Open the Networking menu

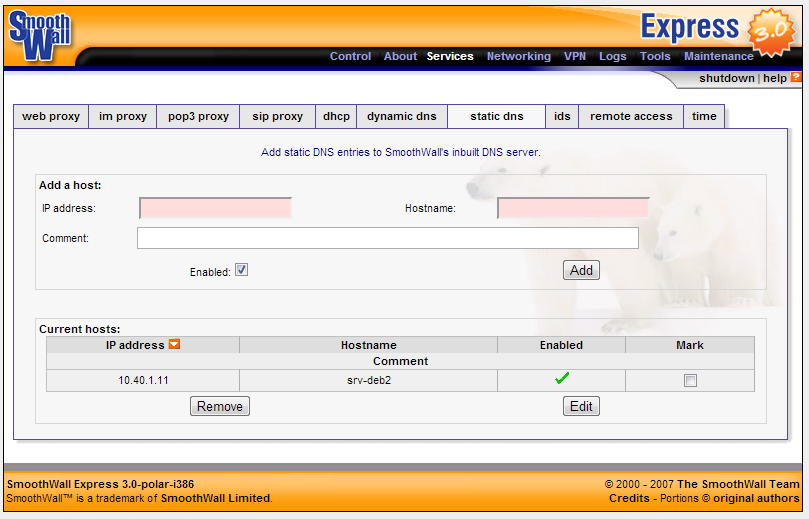click(x=519, y=56)
